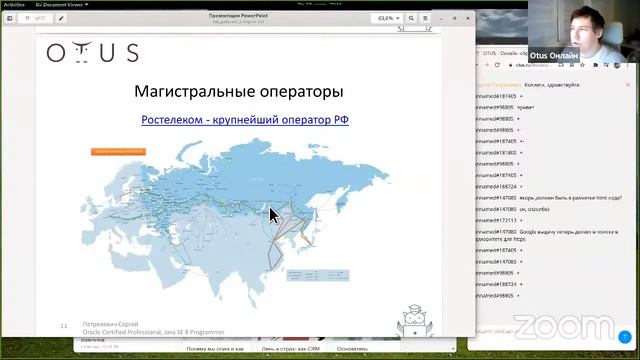Open the 'Основатель' card behind

[352, 349]
